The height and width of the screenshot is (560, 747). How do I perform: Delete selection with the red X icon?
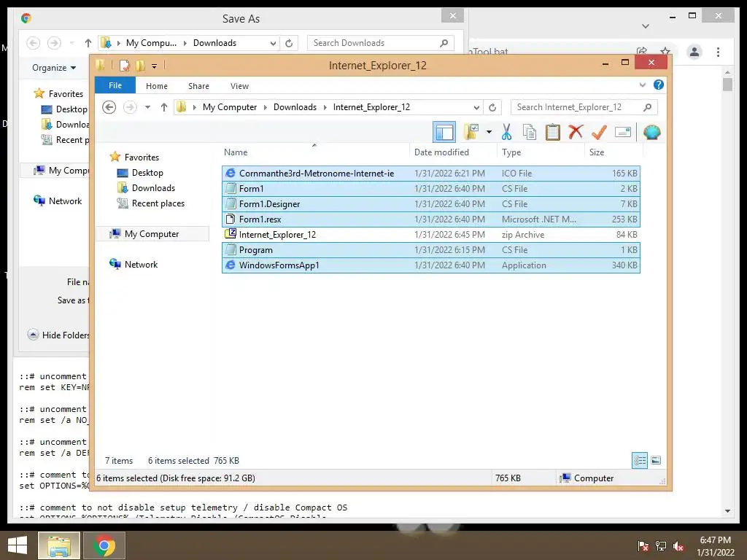point(576,131)
